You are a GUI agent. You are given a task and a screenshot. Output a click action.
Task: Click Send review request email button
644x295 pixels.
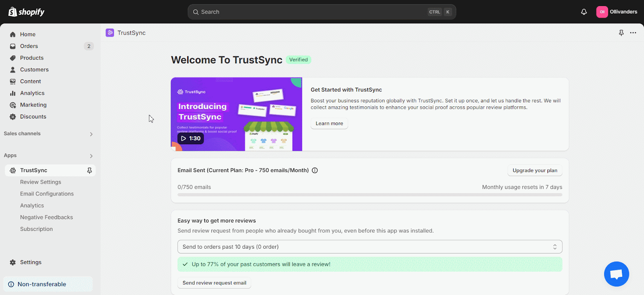click(214, 283)
